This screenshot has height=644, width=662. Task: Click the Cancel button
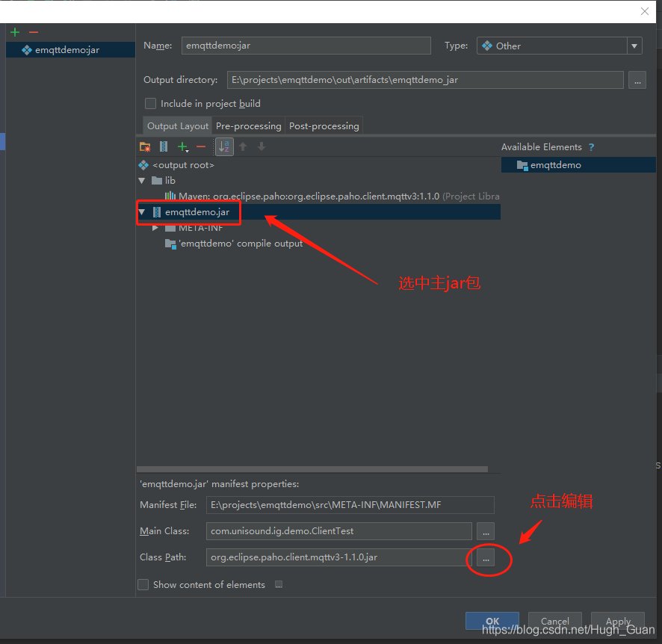(554, 621)
